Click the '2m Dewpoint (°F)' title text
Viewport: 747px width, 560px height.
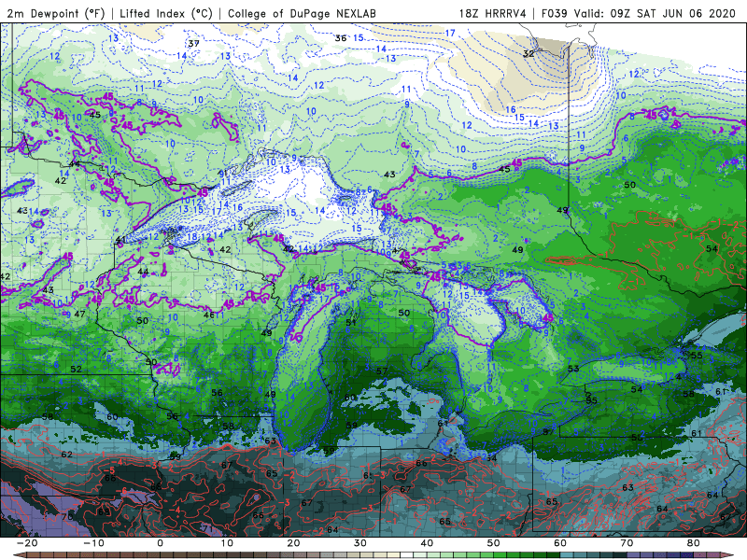point(55,13)
